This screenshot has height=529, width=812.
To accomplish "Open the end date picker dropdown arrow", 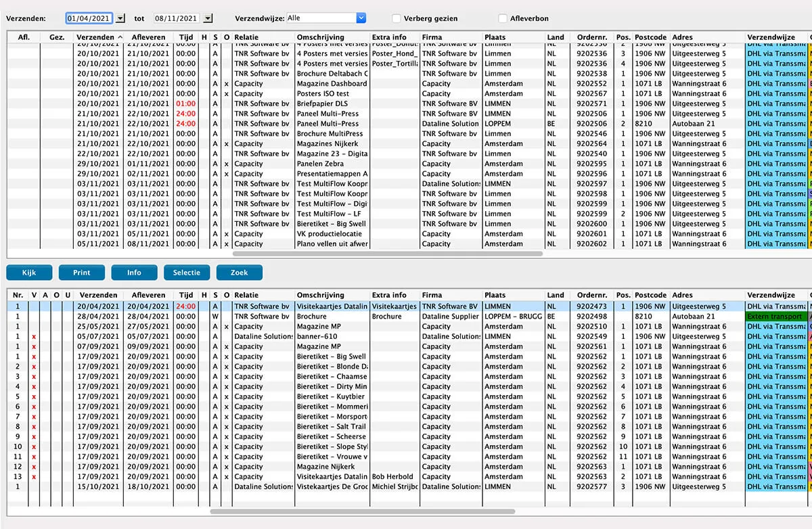I will 208,19.
